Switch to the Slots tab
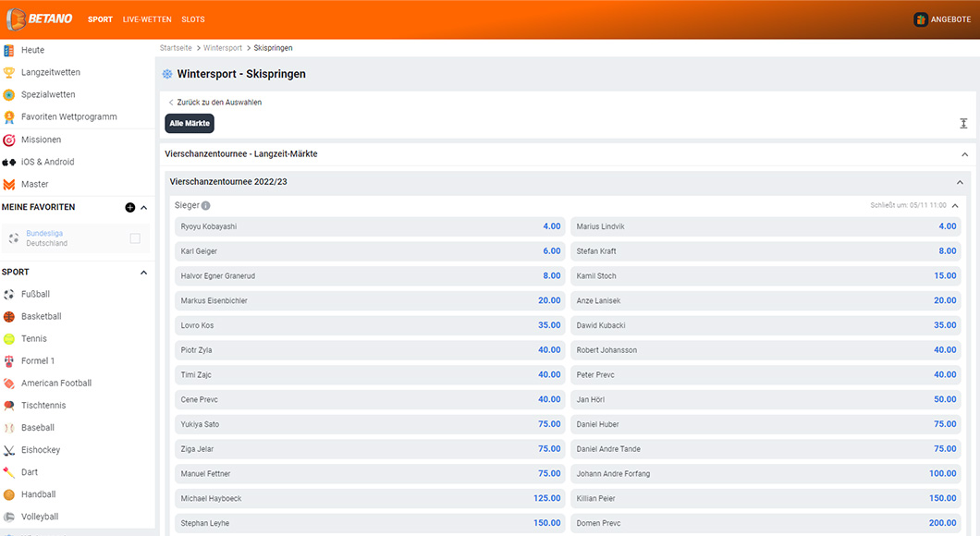 tap(193, 19)
